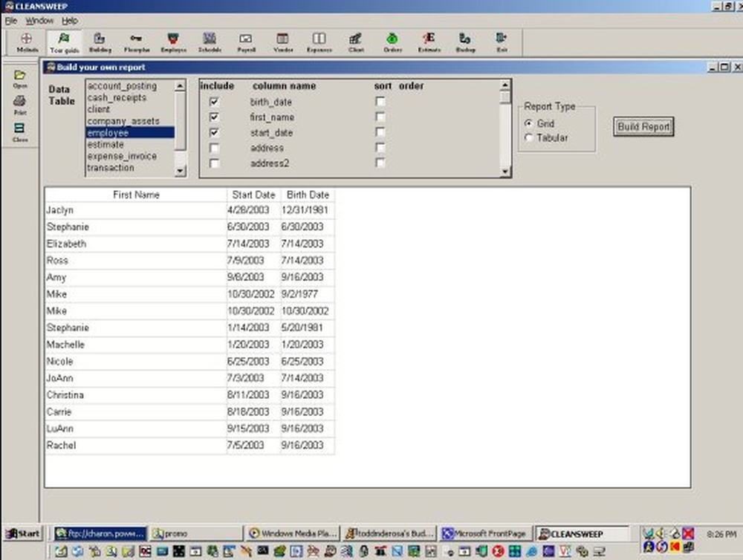Click the Backup toolbar icon
Image resolution: width=743 pixels, height=560 pixels.
[466, 41]
